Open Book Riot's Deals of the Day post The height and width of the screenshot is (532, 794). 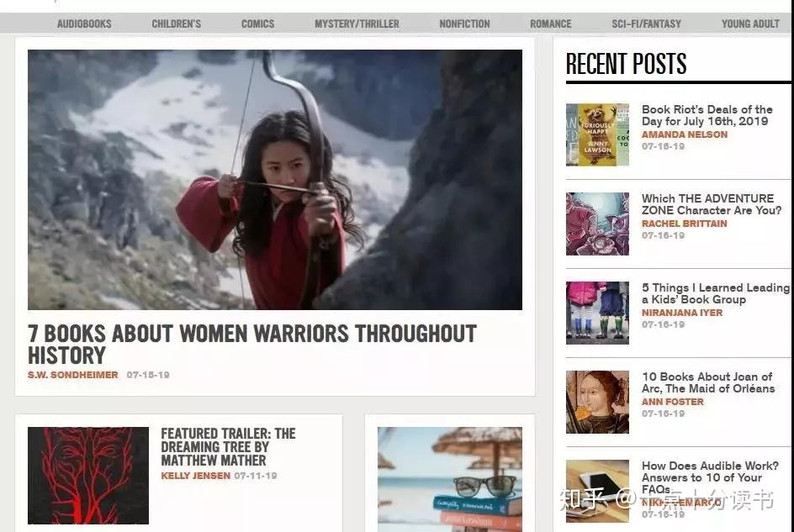tap(707, 115)
